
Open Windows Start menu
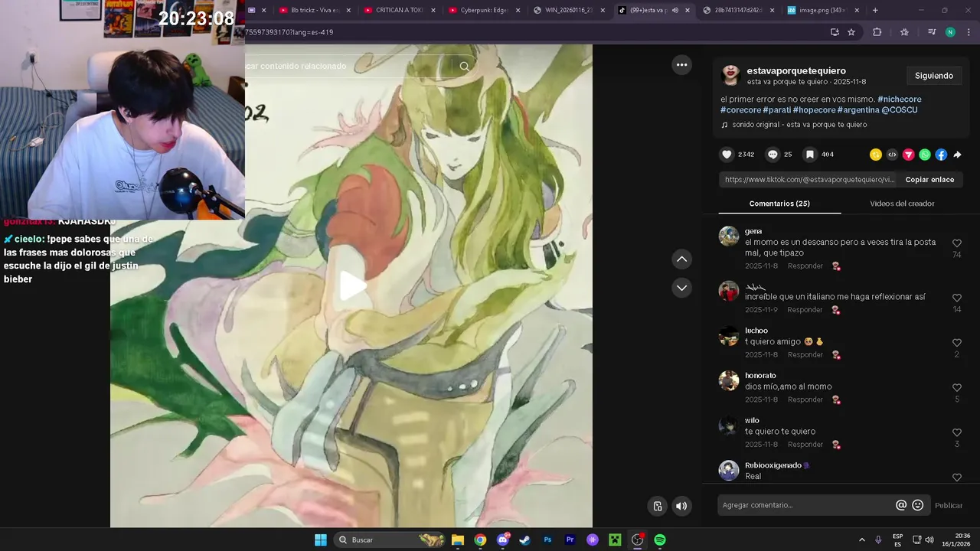[321, 540]
